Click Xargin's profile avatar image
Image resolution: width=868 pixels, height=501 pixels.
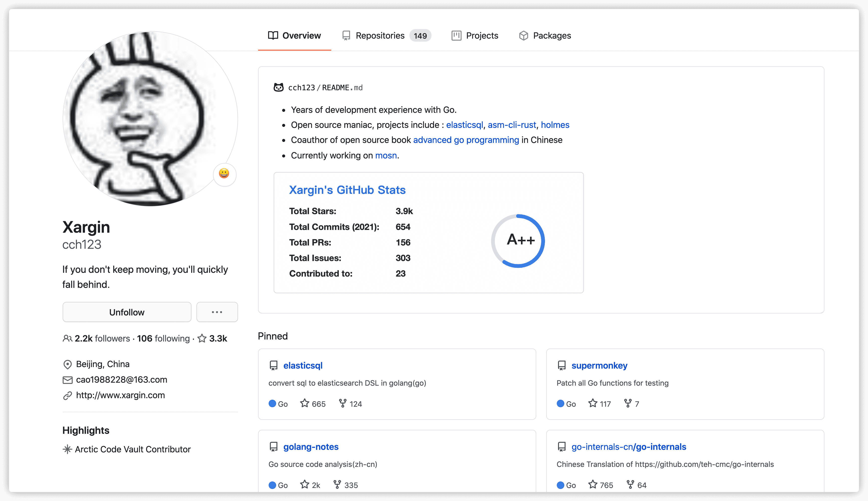tap(150, 119)
